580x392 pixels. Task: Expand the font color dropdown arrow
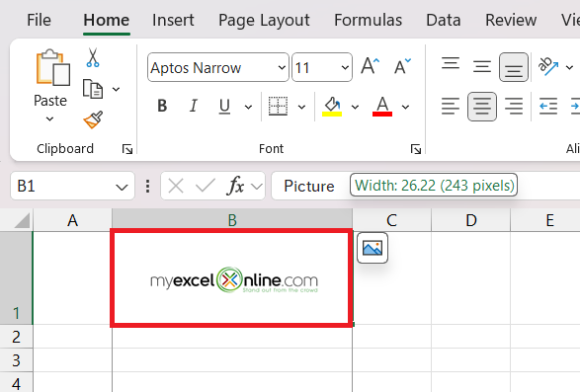[x=405, y=108]
